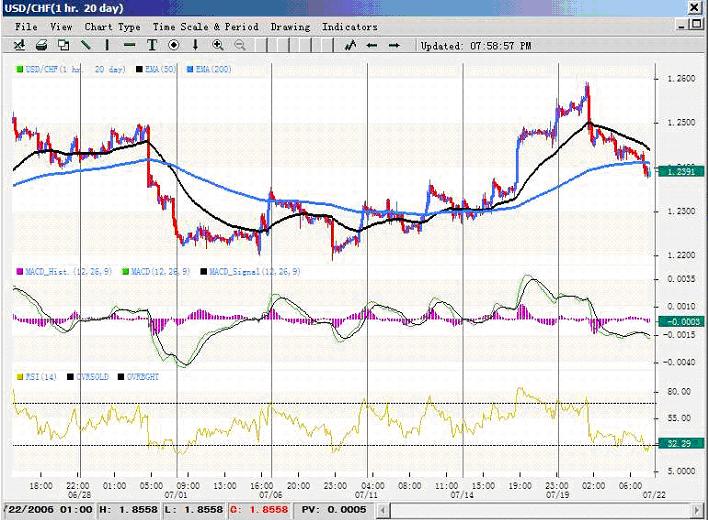Screen dimensions: 708x520
Task: Click the Print chart toolbar icon
Action: click(41, 45)
